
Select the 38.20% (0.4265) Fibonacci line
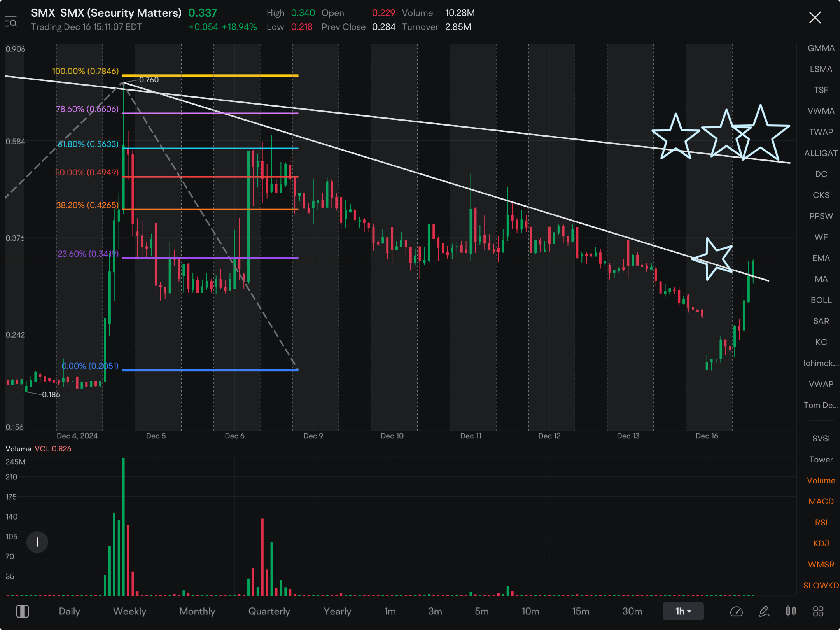point(210,209)
